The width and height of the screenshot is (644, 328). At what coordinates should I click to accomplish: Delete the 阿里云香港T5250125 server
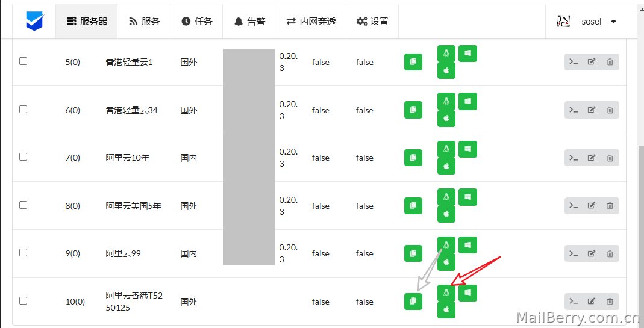610,302
